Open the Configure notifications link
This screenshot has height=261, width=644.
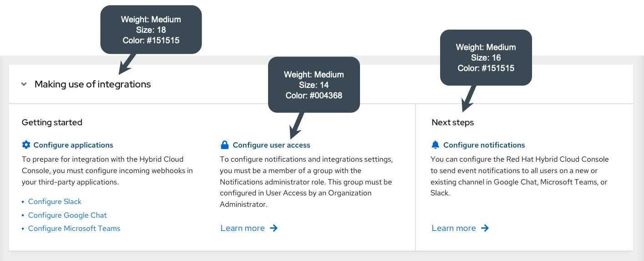pos(484,145)
